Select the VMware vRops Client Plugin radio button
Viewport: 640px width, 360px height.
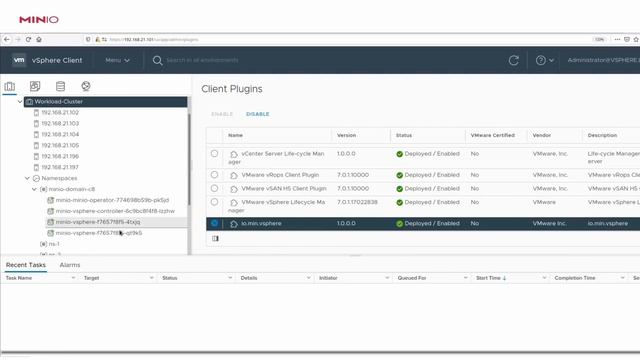pyautogui.click(x=214, y=175)
